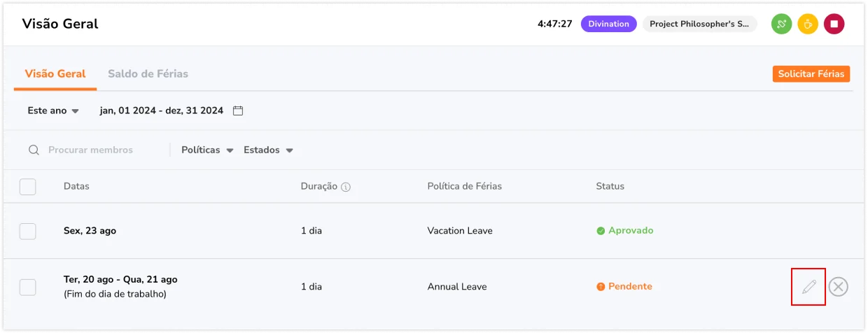Click the yellow coffee break icon
This screenshot has width=868, height=333.
[808, 24]
